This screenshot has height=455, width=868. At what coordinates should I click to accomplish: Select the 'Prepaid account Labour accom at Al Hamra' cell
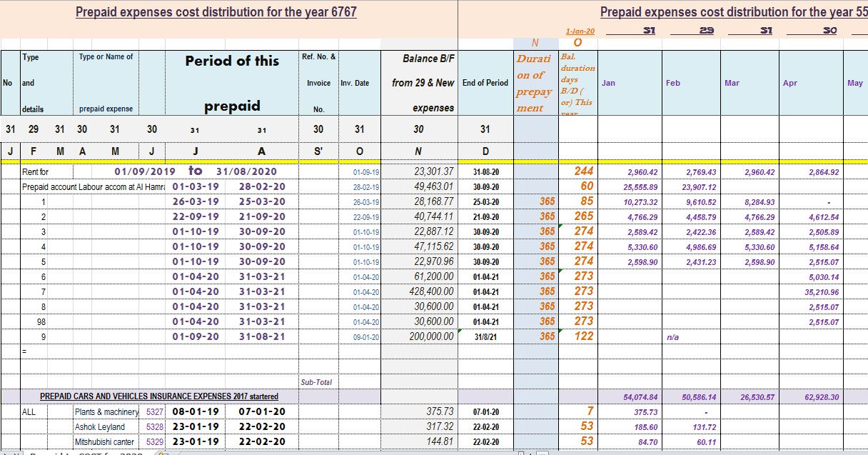click(94, 186)
